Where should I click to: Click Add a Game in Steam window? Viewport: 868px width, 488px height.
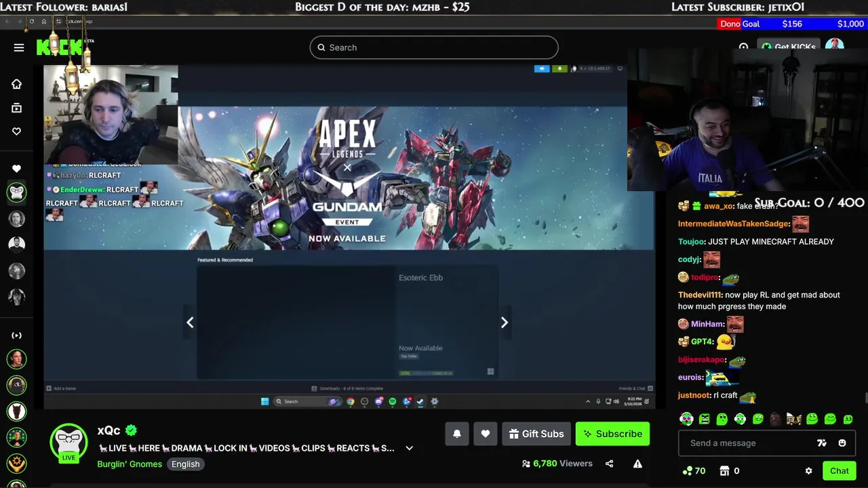click(x=61, y=388)
